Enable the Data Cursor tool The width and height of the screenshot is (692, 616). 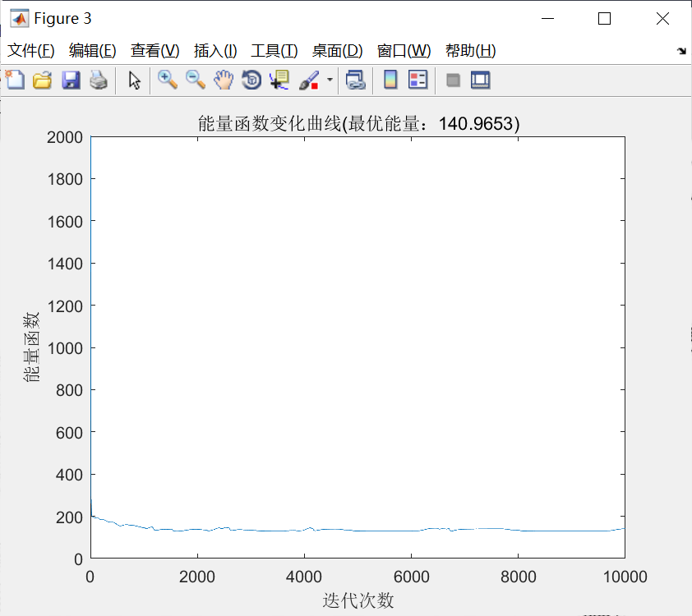279,80
